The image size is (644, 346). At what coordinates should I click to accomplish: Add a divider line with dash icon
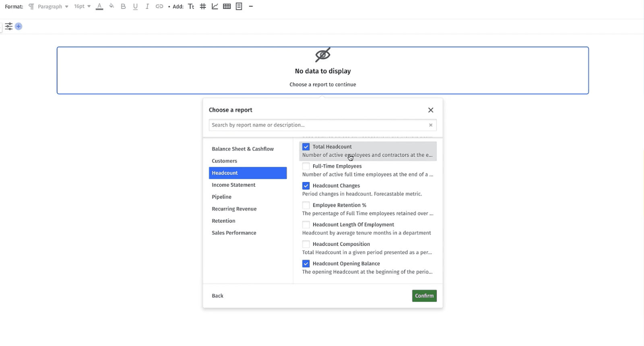(x=251, y=6)
